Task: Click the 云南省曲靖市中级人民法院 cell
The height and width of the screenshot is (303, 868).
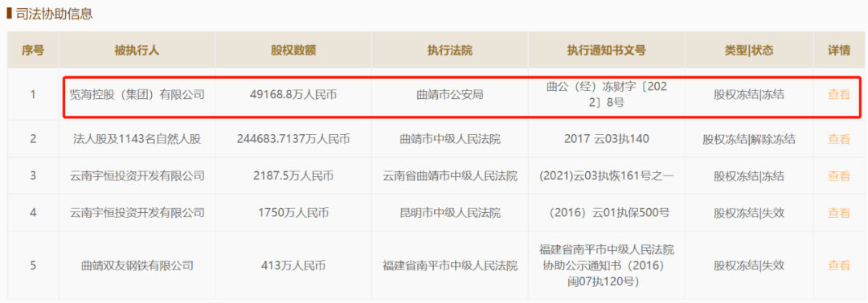Action: click(x=449, y=177)
